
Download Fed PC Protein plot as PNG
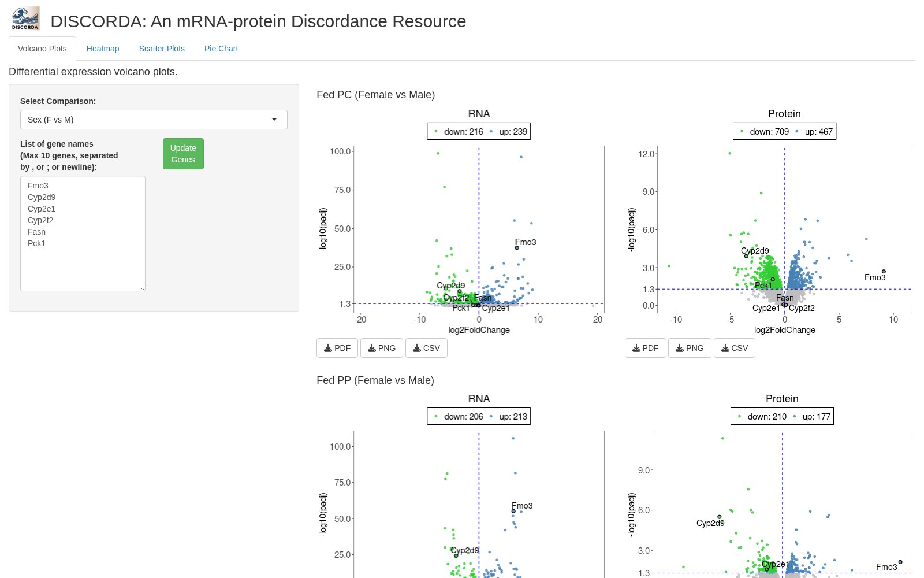690,348
